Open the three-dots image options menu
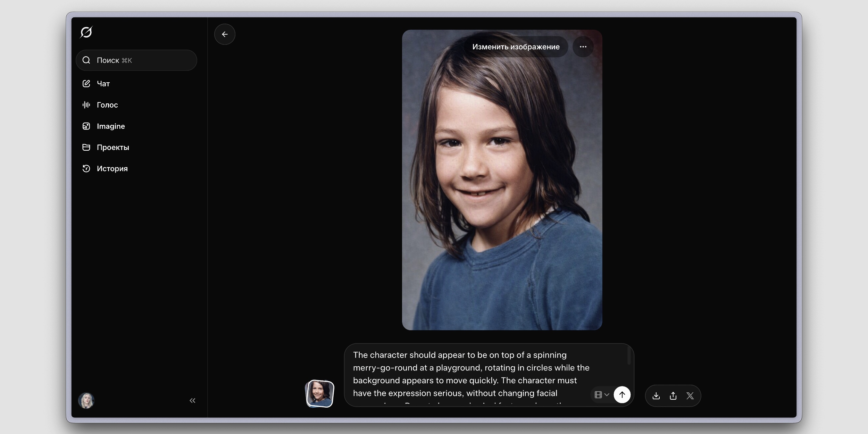Viewport: 868px width, 434px height. 583,47
